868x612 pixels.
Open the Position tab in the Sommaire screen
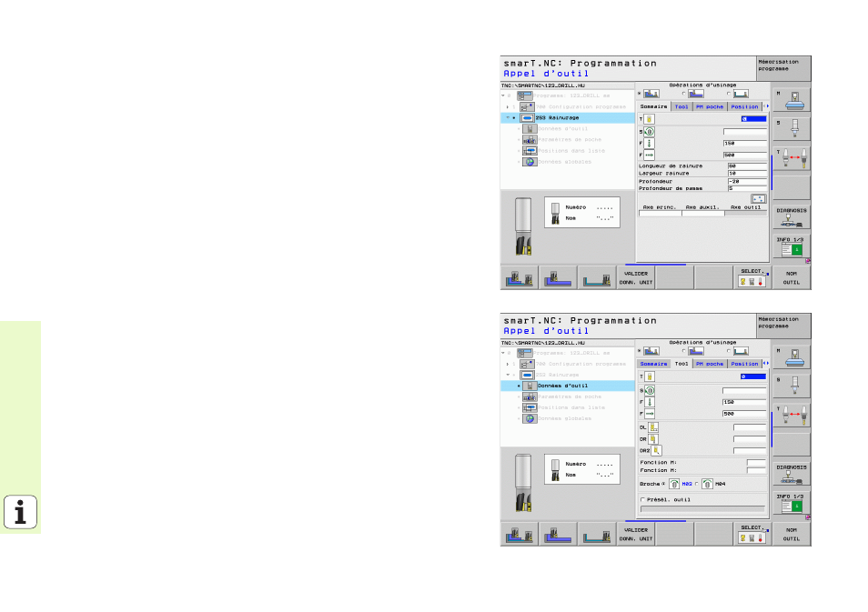744,106
